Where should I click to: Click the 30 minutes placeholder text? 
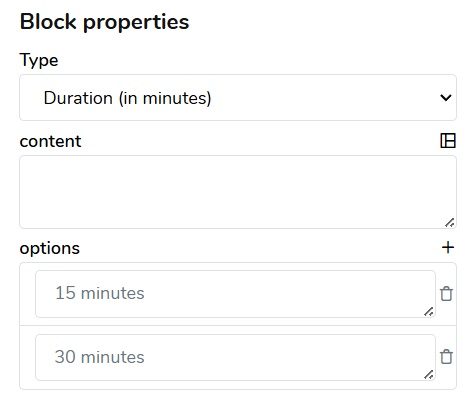click(100, 357)
